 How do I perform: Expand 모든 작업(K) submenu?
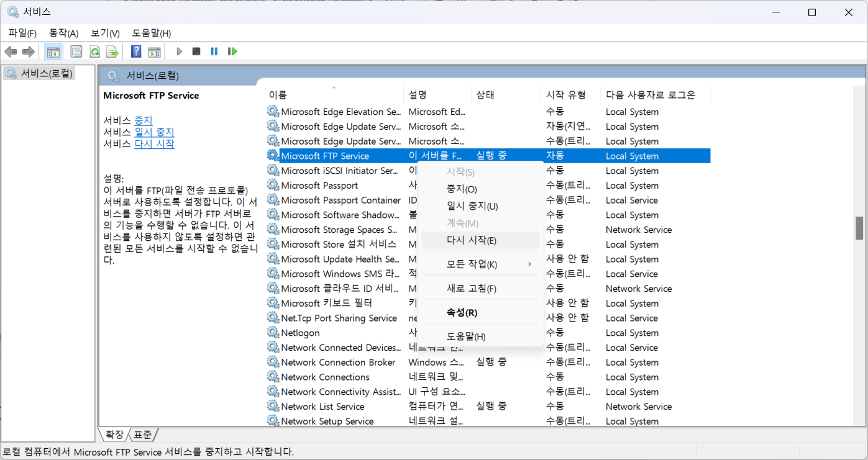pyautogui.click(x=480, y=264)
